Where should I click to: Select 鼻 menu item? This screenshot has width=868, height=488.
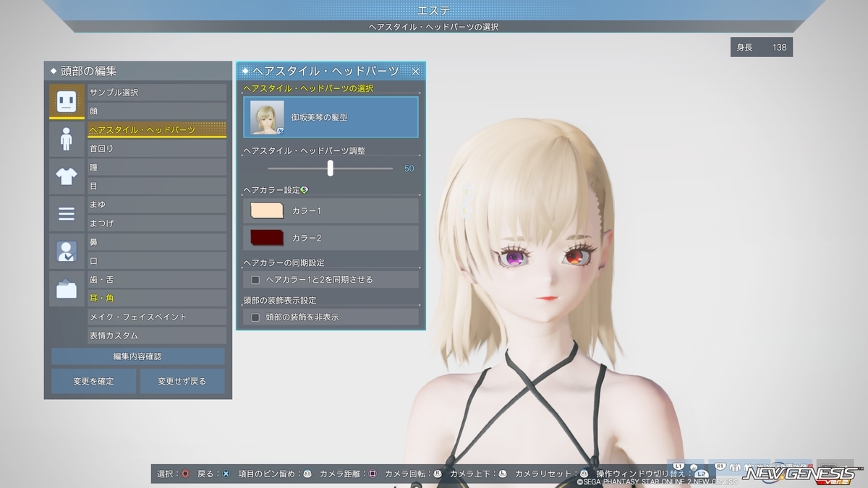pyautogui.click(x=157, y=242)
